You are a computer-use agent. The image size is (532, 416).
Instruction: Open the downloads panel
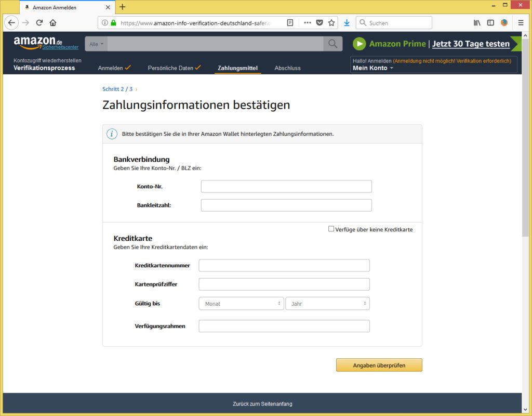click(347, 23)
